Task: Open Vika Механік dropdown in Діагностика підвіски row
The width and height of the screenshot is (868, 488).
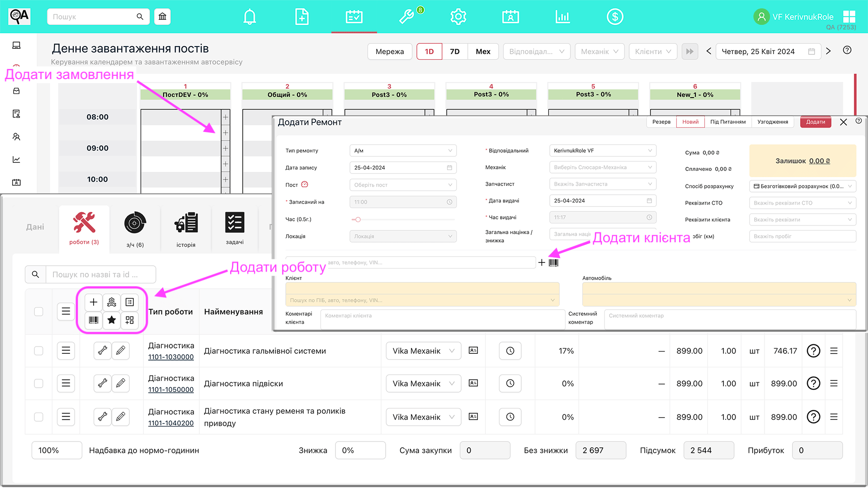Action: 423,383
